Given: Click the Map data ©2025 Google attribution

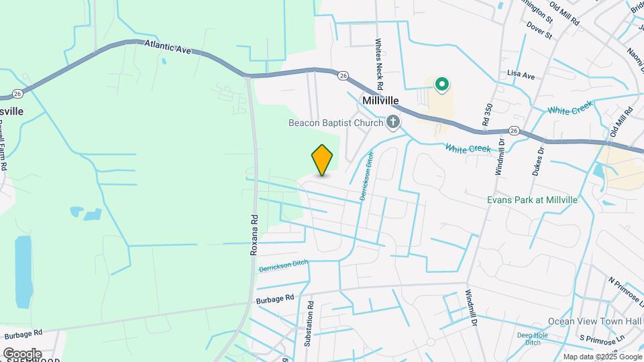Looking at the screenshot, I should (x=602, y=357).
